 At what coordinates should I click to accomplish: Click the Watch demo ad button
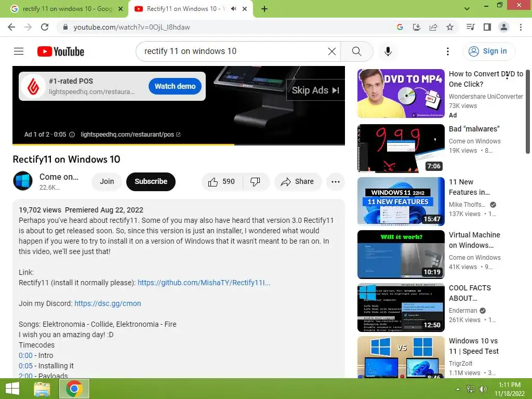coord(175,86)
